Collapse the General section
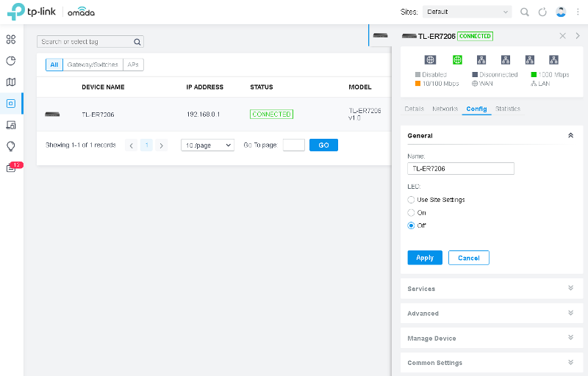 click(570, 136)
